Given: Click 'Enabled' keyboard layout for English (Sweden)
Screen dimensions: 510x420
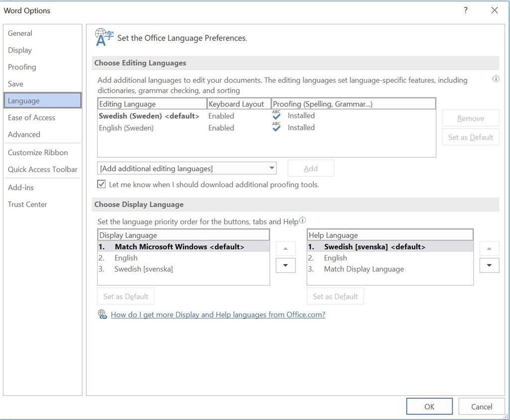Looking at the screenshot, I should [x=221, y=128].
